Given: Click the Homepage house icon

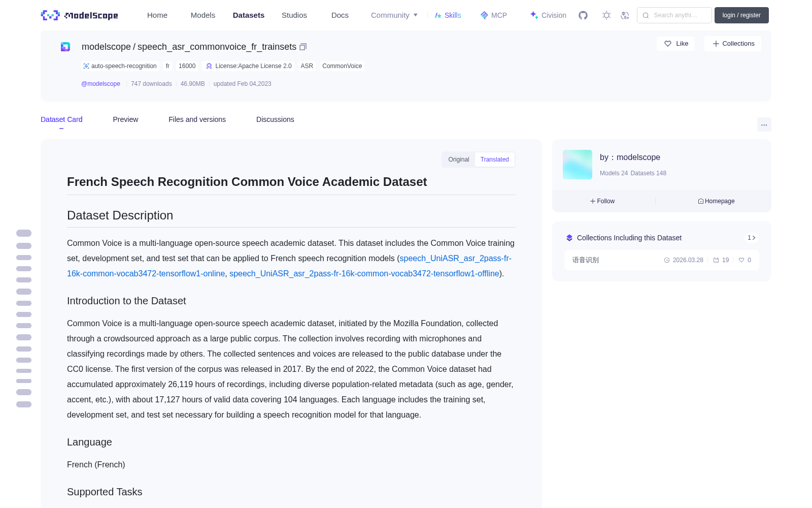Looking at the screenshot, I should [x=701, y=201].
